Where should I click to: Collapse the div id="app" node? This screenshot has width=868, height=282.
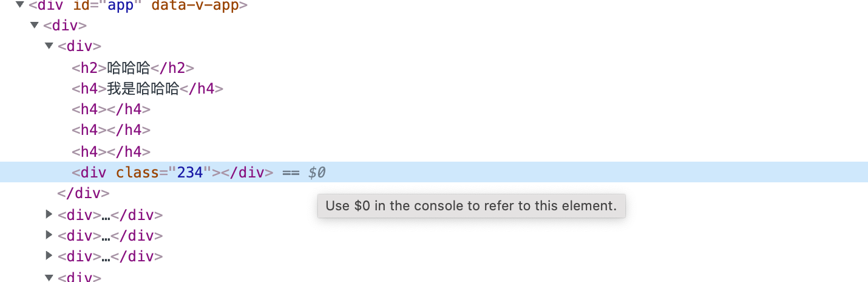20,5
